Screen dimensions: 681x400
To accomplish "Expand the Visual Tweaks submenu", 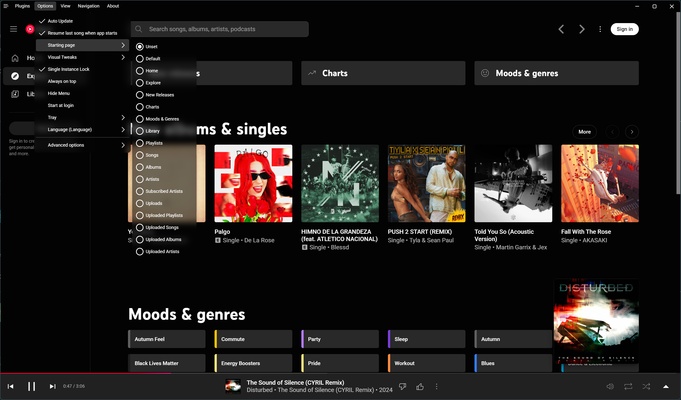I will (83, 57).
